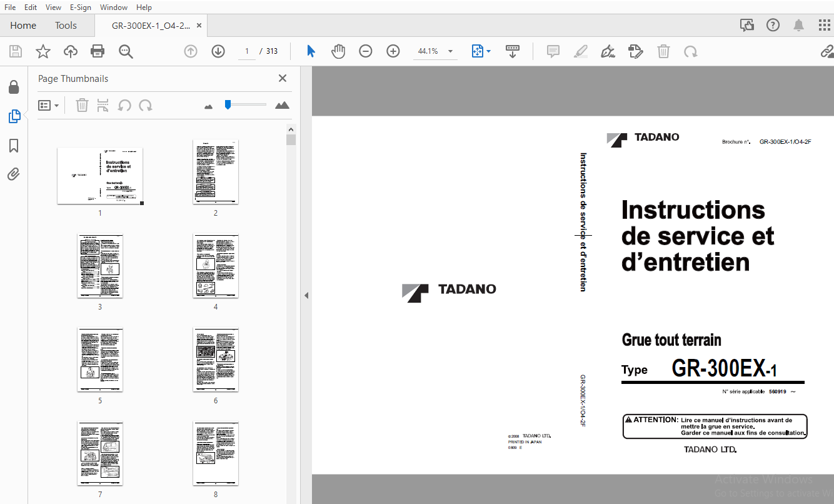This screenshot has height=504, width=834.
Task: Open the File menu
Action: tap(11, 8)
